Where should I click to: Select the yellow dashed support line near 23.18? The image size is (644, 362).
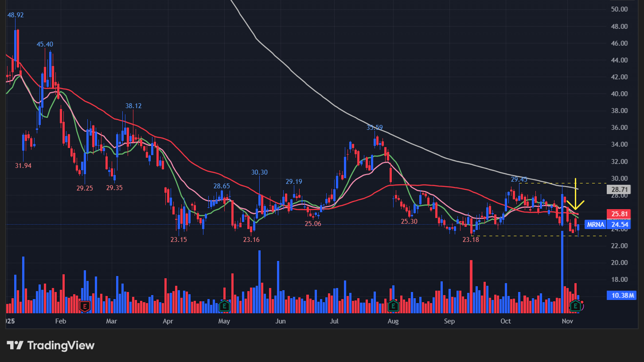pyautogui.click(x=532, y=236)
